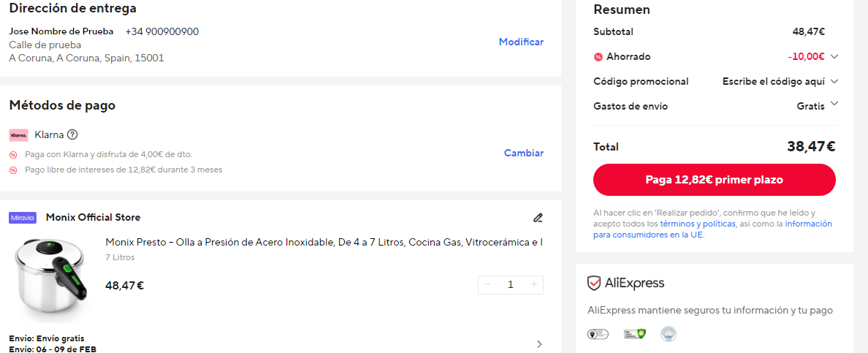The height and width of the screenshot is (353, 868).
Task: Click the Gratis shipping cost value
Action: pyautogui.click(x=811, y=106)
